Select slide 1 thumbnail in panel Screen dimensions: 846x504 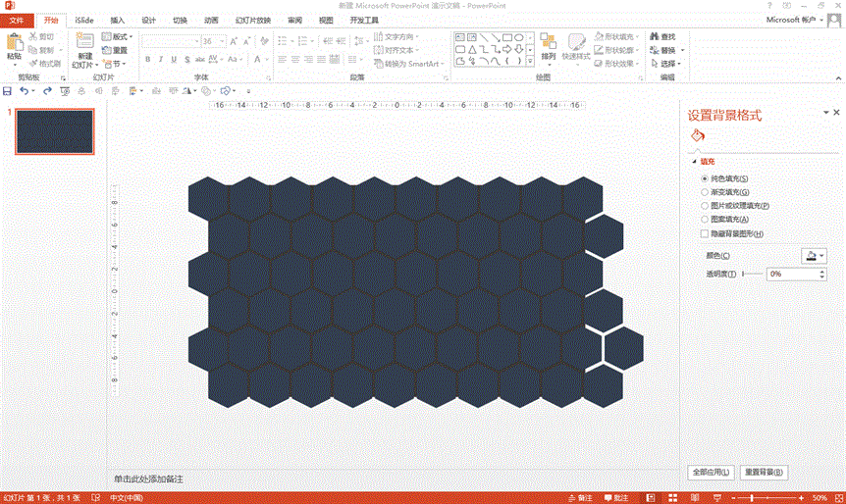point(55,131)
